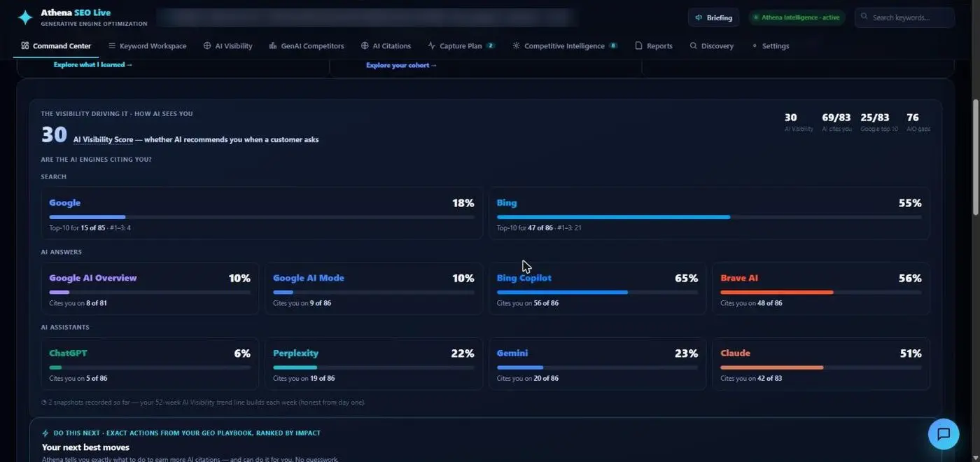
Task: Click the AI Citations globe icon
Action: pyautogui.click(x=365, y=45)
